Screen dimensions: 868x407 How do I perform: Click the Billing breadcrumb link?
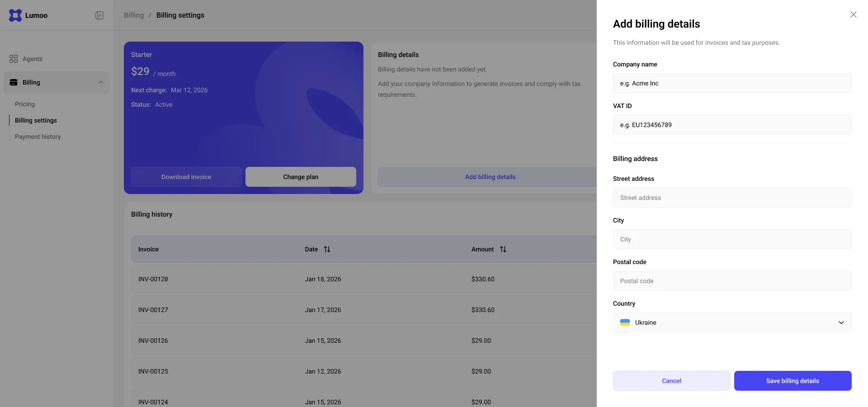(134, 15)
